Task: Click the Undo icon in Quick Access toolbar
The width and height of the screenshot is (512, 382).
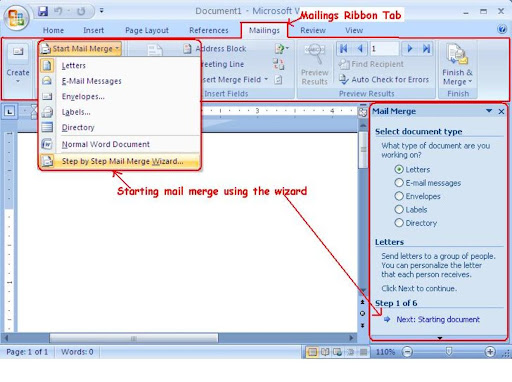Action: [58, 12]
